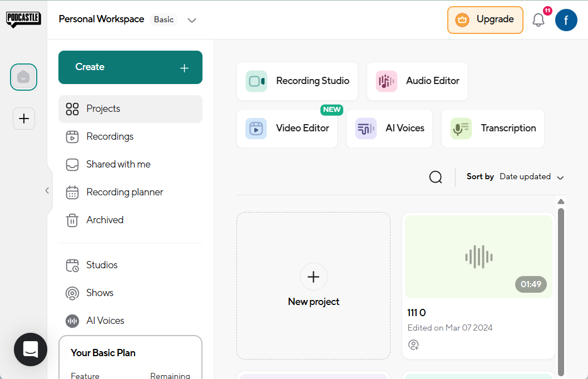Click the red 11 notification badge

[547, 11]
